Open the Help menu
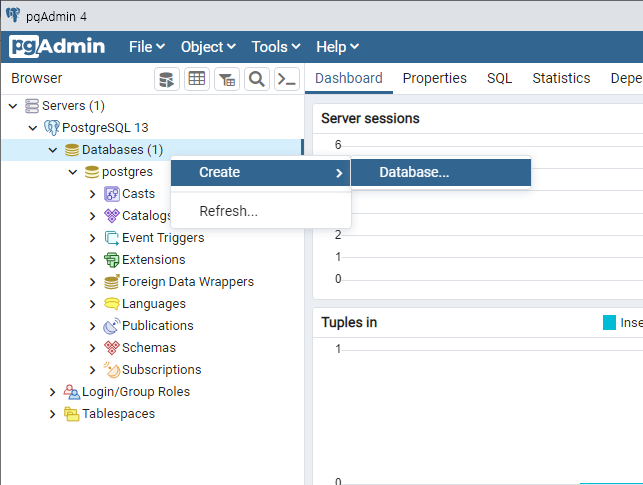The width and height of the screenshot is (643, 485). coord(337,47)
